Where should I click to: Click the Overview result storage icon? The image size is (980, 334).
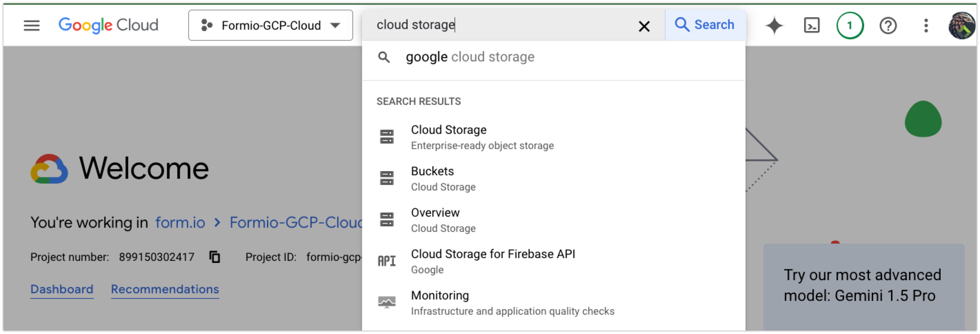click(x=387, y=220)
